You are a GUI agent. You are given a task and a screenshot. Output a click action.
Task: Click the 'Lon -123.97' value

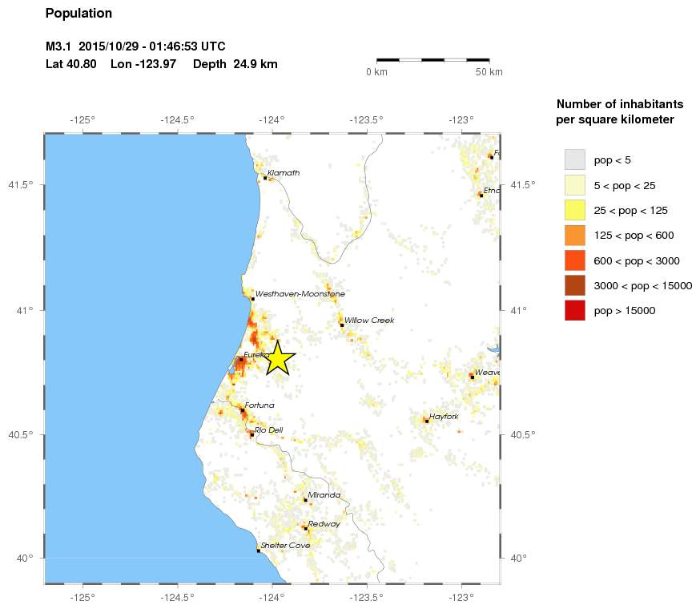143,64
